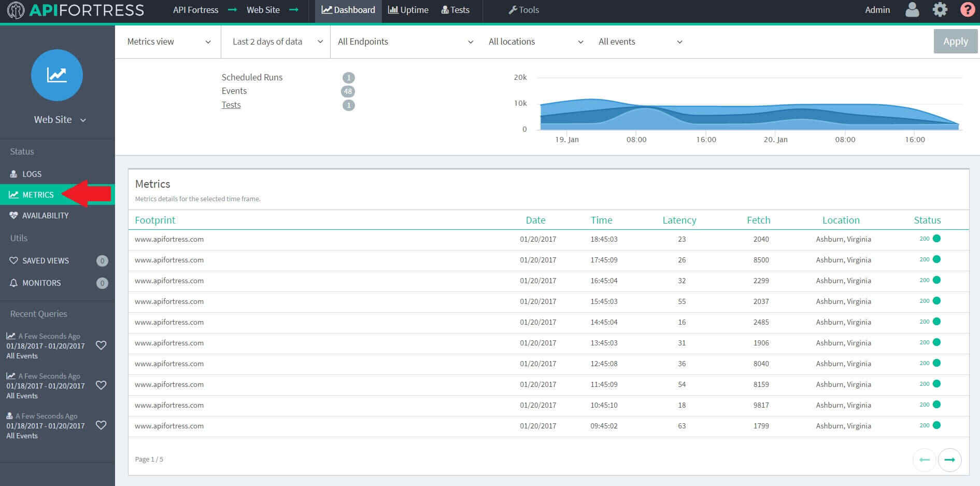Open the Tests link in summary
Image resolution: width=980 pixels, height=486 pixels.
231,105
